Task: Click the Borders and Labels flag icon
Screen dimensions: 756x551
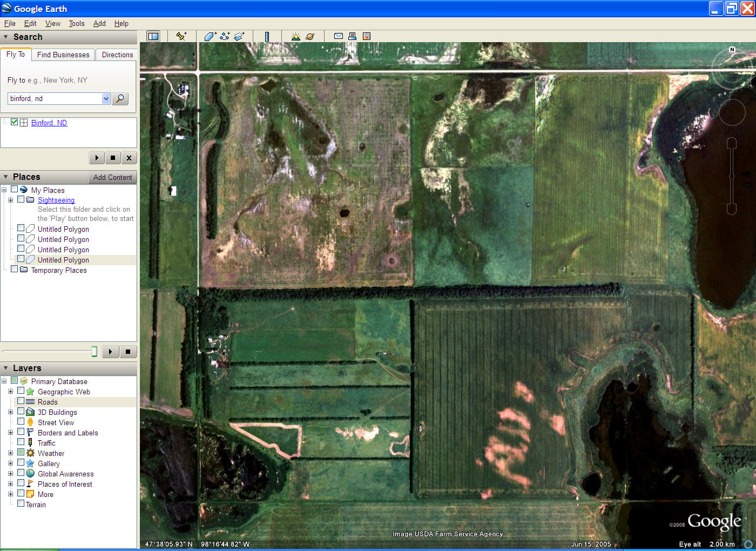Action: tap(30, 433)
